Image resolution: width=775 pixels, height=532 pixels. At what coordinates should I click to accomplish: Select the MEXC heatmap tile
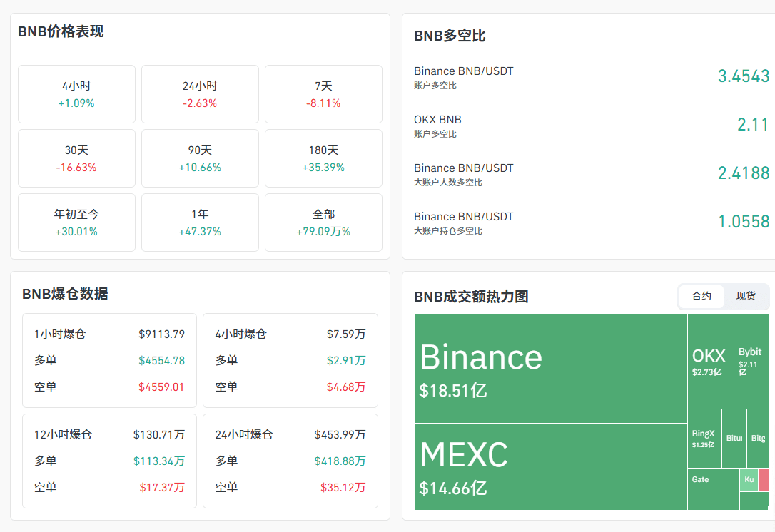point(550,466)
